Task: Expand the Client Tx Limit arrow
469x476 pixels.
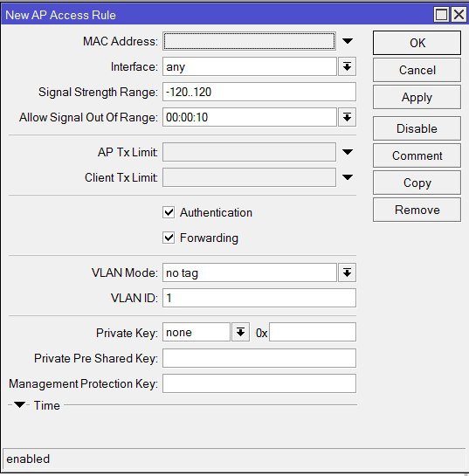Action: (x=348, y=177)
